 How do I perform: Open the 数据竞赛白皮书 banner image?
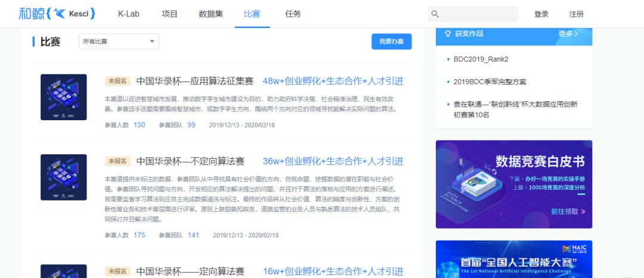[514, 184]
